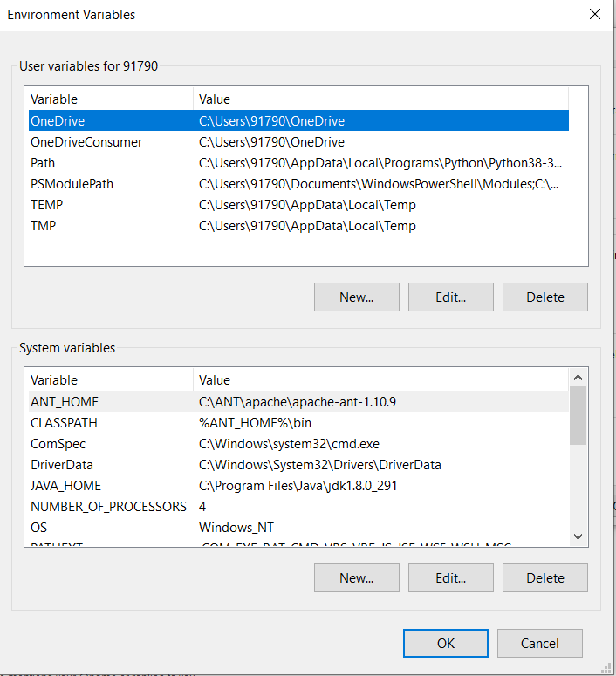Select the OS system variable
Screen dimensions: 616x676
pos(298,528)
